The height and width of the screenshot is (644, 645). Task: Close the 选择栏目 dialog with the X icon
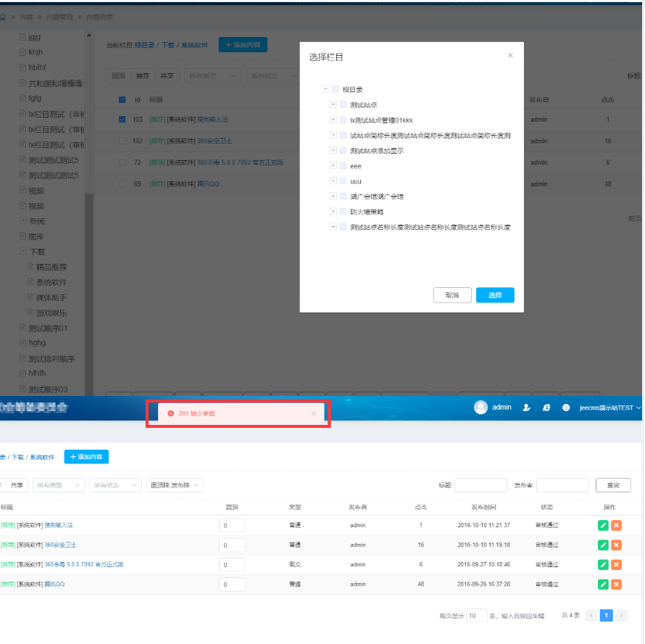click(x=510, y=55)
